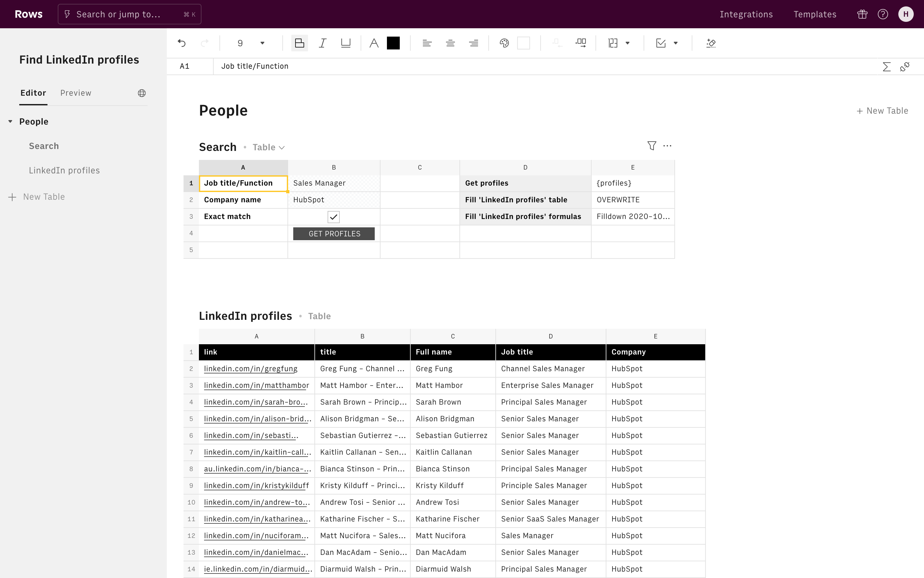Image resolution: width=924 pixels, height=578 pixels.
Task: Open the user avatar H menu
Action: [x=906, y=14]
